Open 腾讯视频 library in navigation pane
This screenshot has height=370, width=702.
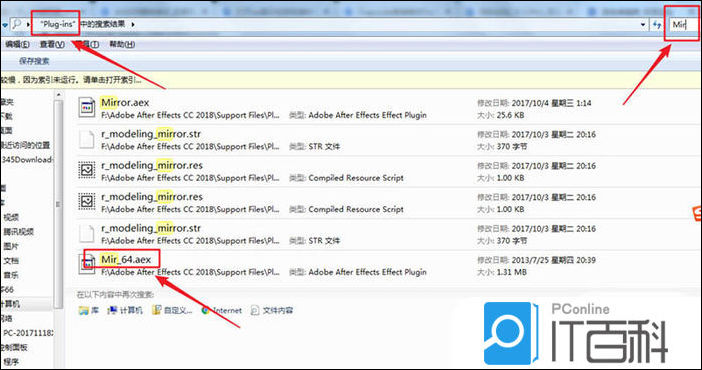[18, 232]
